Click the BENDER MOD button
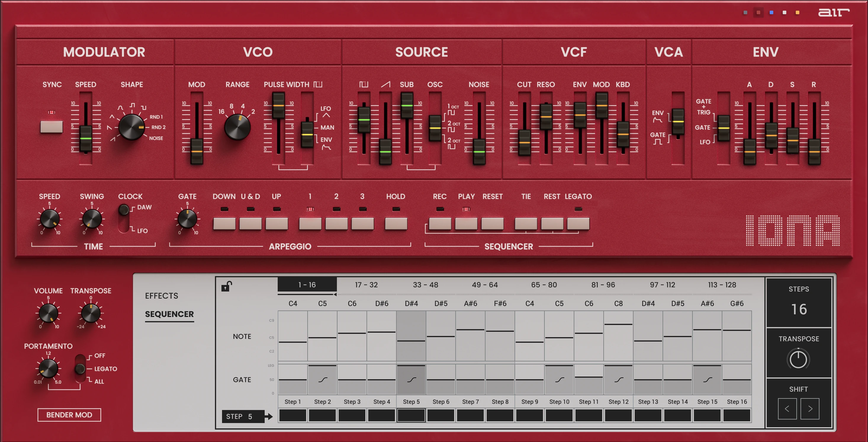Image resolution: width=868 pixels, height=442 pixels. [69, 415]
